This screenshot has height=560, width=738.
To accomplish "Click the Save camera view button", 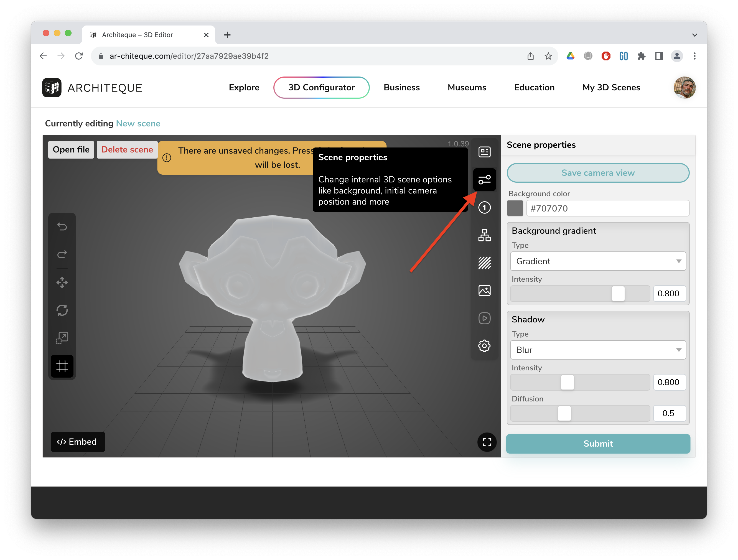I will tap(597, 173).
